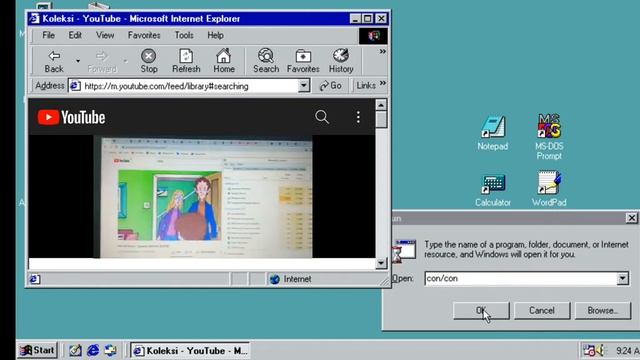
Task: Open the WordPad desktop shortcut
Action: point(549,189)
